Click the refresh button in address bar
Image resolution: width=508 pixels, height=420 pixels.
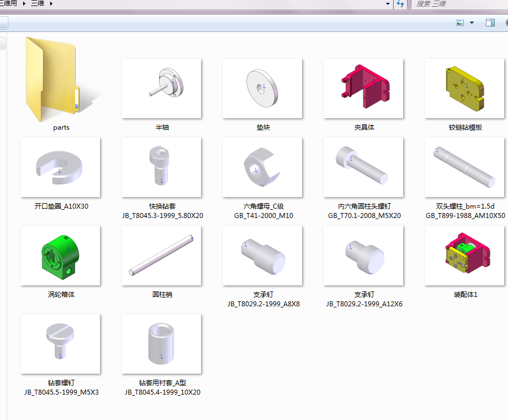point(400,4)
